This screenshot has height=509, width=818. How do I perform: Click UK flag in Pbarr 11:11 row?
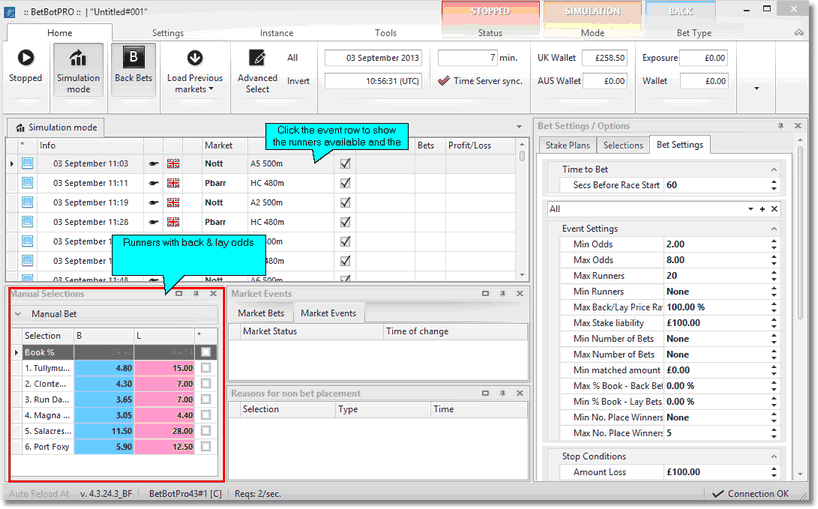(x=173, y=183)
